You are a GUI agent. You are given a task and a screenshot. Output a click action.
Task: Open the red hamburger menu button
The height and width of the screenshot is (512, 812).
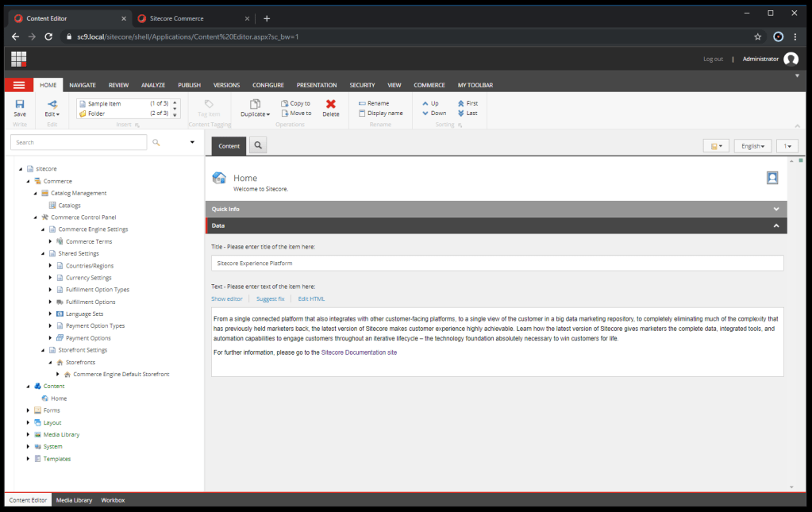(x=19, y=85)
